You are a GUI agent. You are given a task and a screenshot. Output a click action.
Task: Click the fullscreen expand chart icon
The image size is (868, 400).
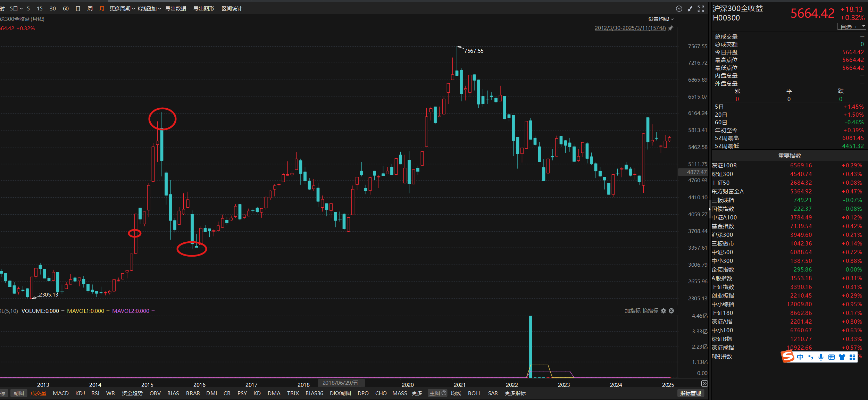(x=701, y=9)
